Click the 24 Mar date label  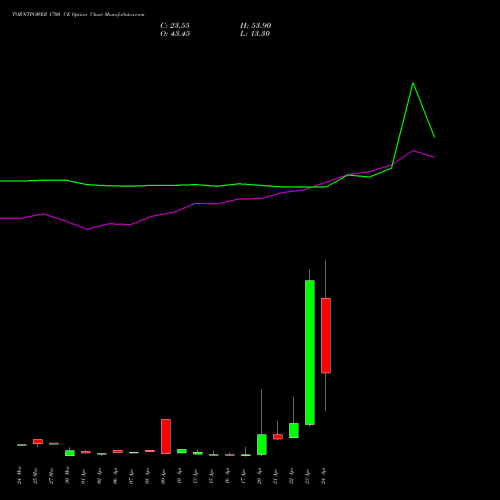tap(19, 476)
